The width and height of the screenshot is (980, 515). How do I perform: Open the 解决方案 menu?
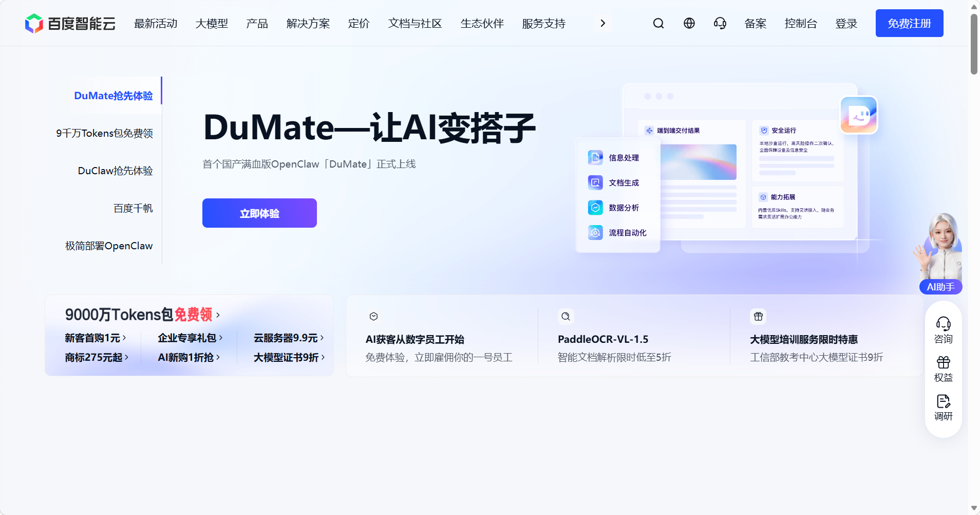tap(308, 24)
